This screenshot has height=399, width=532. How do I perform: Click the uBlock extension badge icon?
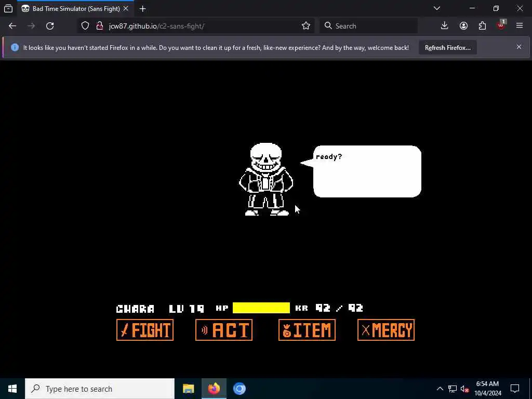[x=501, y=25]
